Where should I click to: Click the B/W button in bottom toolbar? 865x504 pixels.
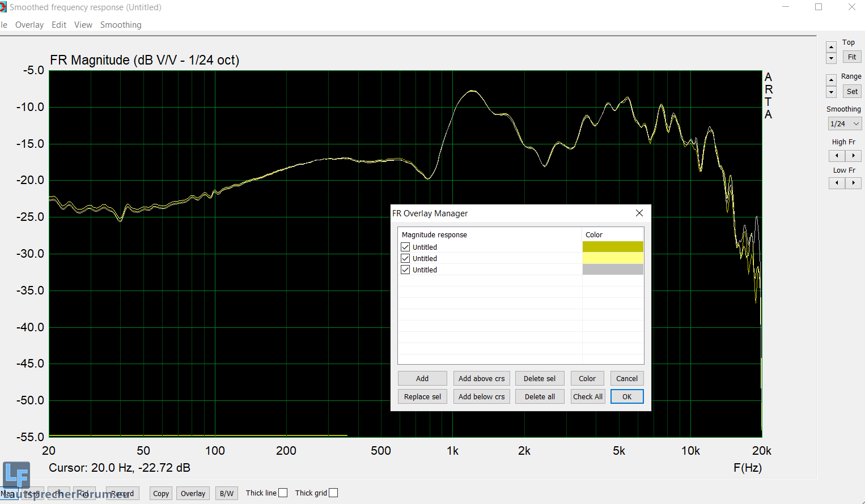pos(227,493)
